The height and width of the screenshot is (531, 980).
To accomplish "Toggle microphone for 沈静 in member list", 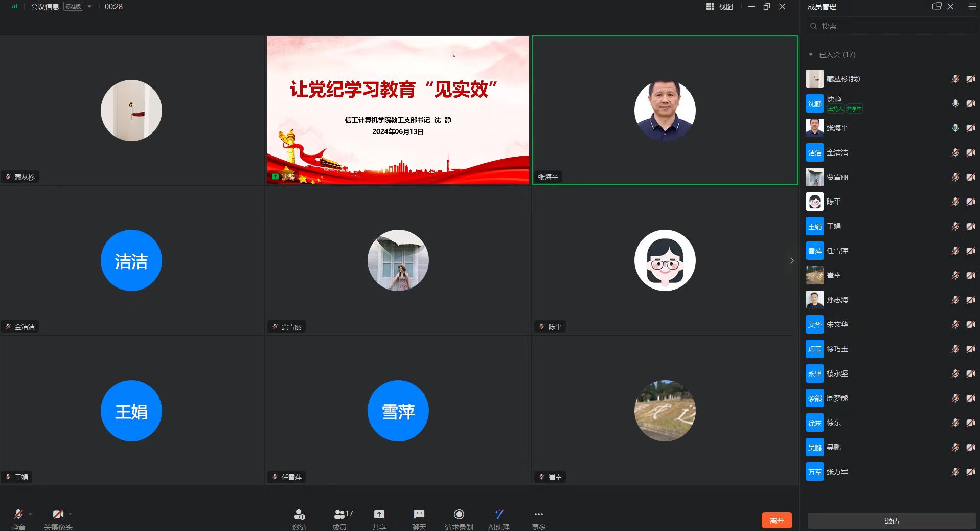I will (x=955, y=103).
